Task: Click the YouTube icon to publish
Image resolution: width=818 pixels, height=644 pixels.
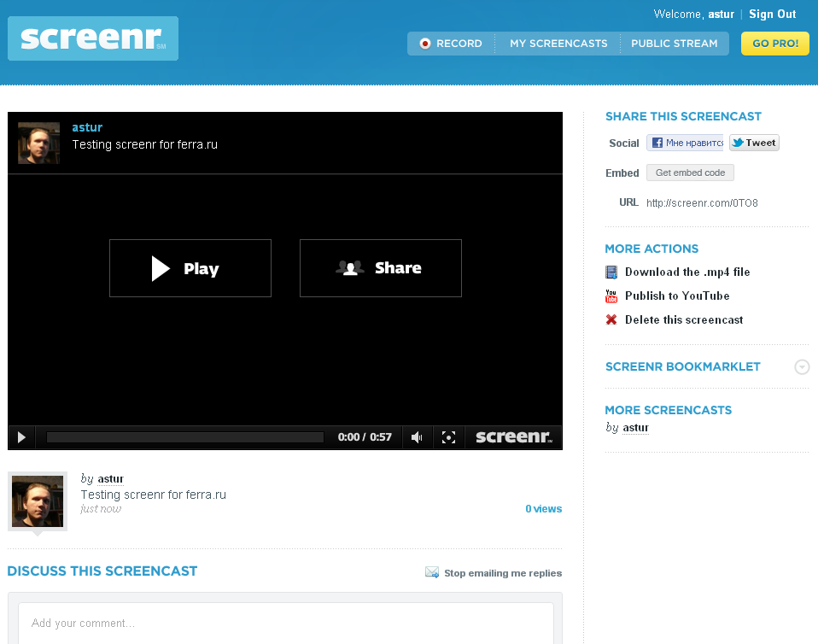Action: (x=611, y=296)
